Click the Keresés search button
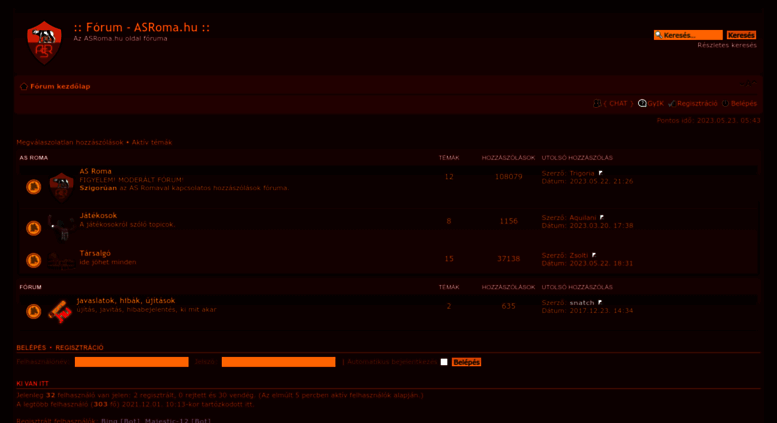 click(x=741, y=35)
